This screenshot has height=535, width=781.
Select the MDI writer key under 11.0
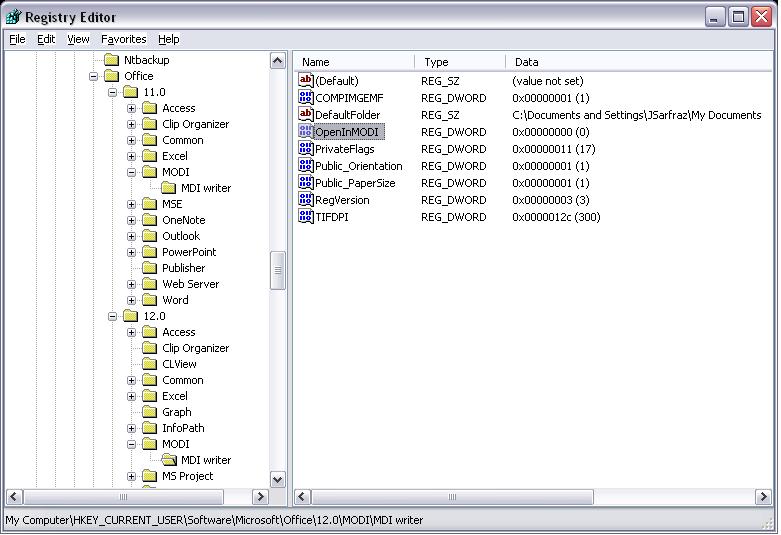[206, 188]
